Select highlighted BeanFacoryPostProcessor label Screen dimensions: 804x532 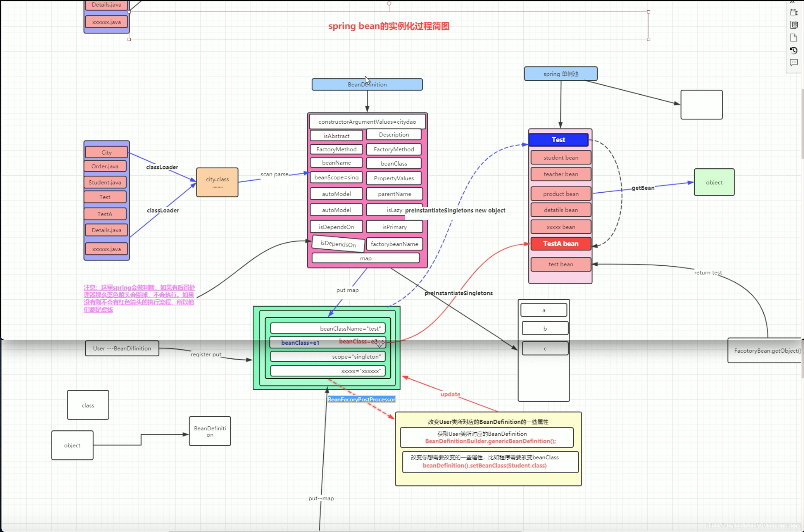pos(361,399)
